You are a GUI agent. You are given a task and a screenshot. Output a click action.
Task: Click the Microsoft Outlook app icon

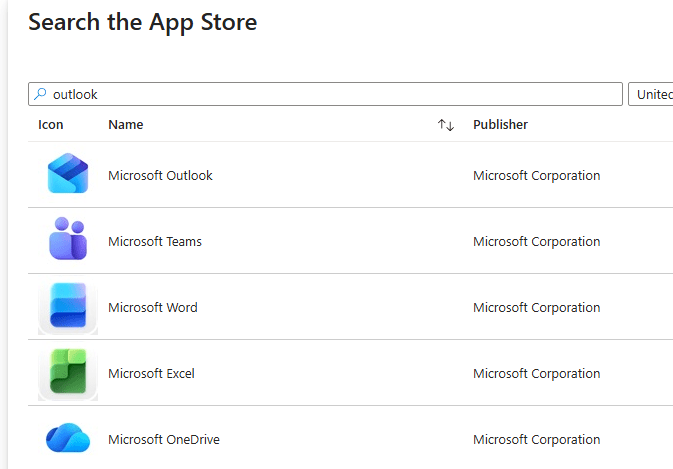(x=68, y=174)
